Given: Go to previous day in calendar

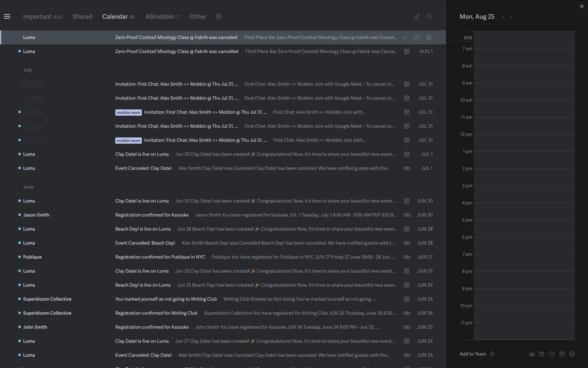Looking at the screenshot, I should pyautogui.click(x=503, y=17).
